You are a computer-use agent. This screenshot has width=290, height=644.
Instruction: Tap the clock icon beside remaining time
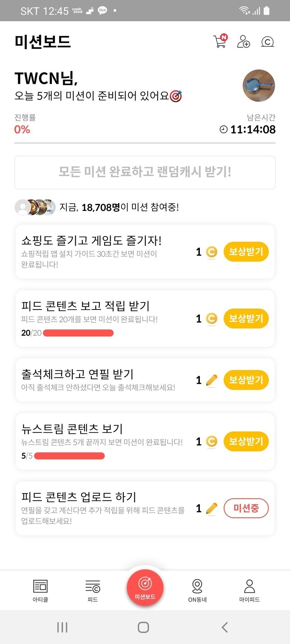point(223,130)
